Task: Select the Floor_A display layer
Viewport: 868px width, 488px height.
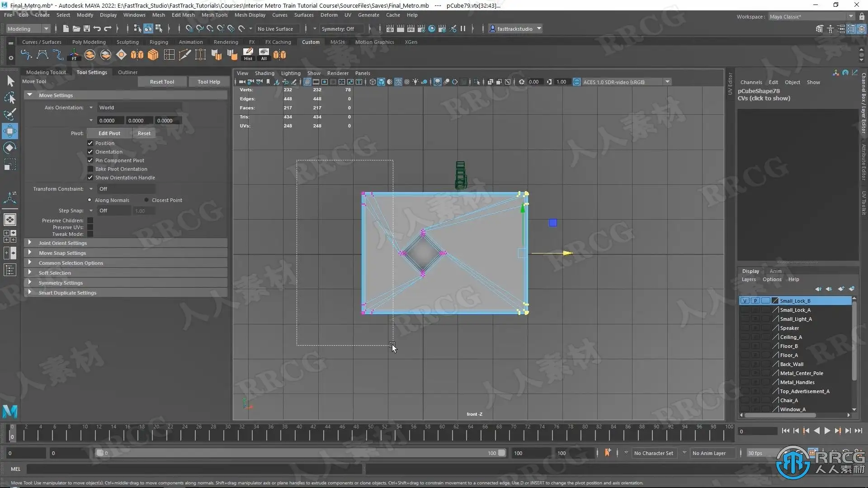Action: (789, 355)
